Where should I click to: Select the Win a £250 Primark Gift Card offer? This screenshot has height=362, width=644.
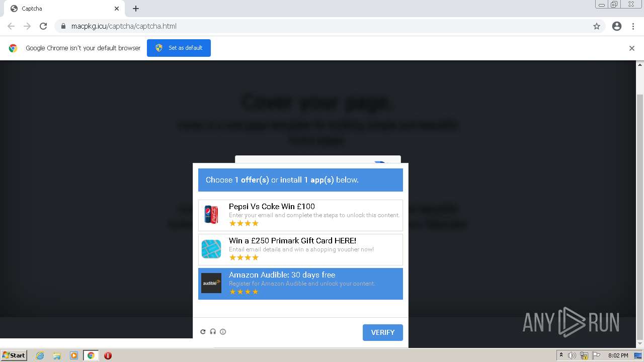click(x=300, y=249)
